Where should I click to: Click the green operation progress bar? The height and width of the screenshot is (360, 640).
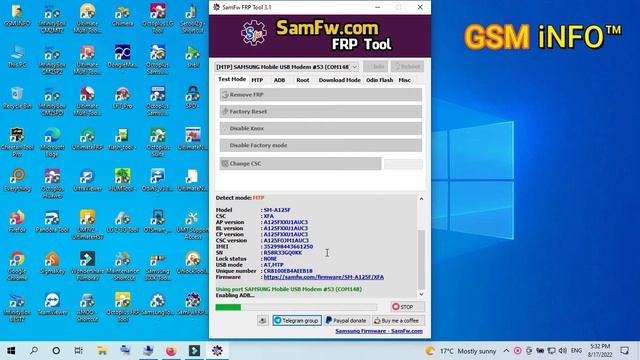[x=296, y=307]
